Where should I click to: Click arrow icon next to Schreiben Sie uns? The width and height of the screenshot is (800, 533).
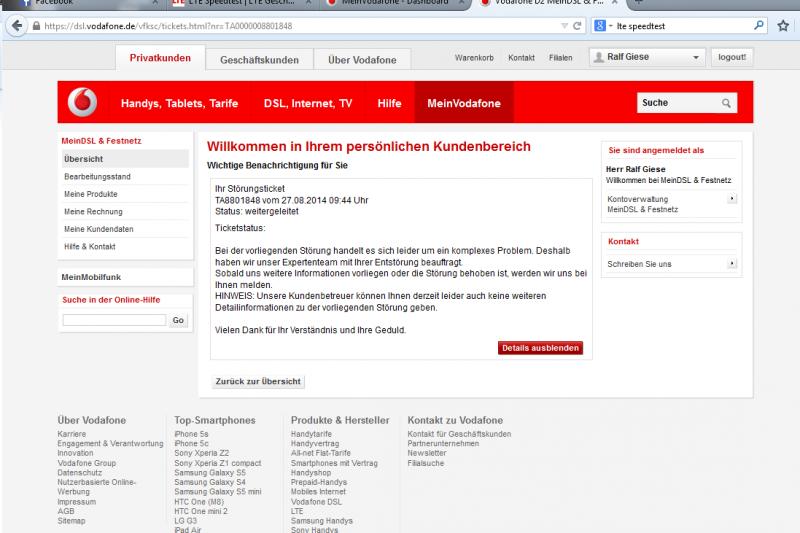(x=732, y=263)
